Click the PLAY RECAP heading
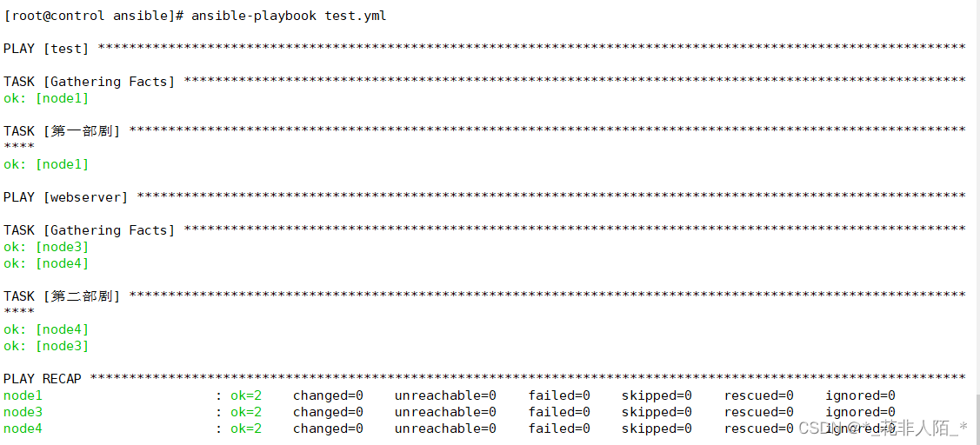Image resolution: width=980 pixels, height=445 pixels. (43, 379)
